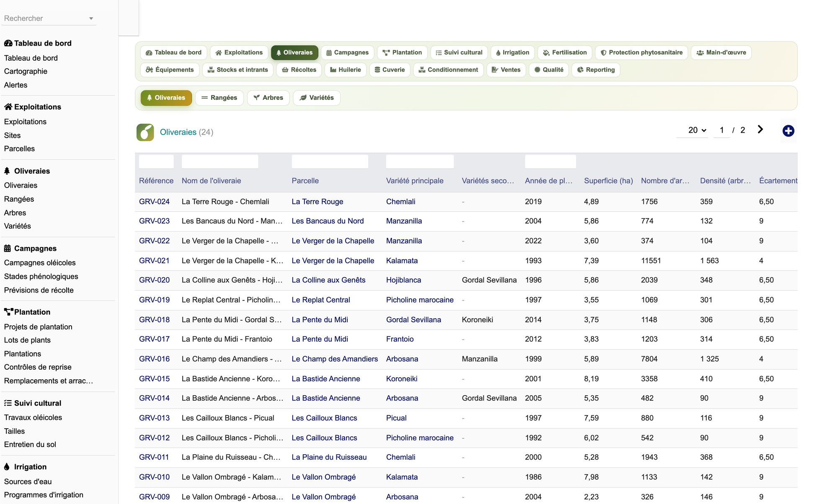Go to next page arrow
Image resolution: width=815 pixels, height=504 pixels.
[x=760, y=130]
